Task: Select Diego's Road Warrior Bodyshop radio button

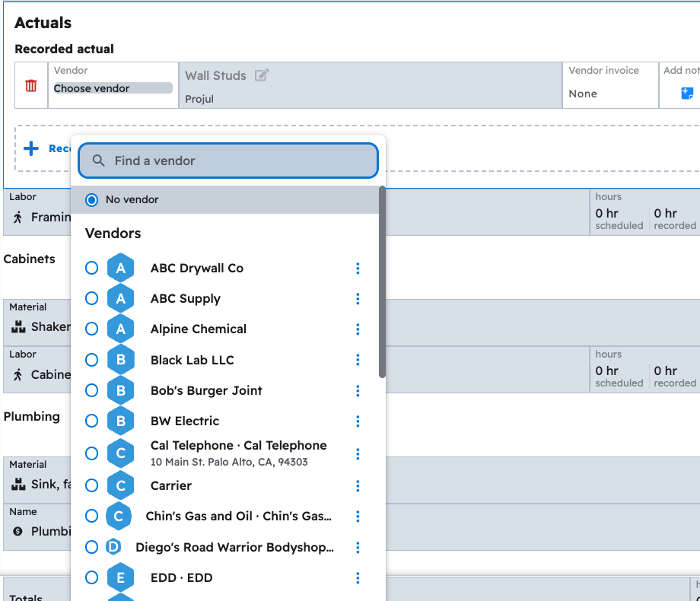Action: tap(91, 547)
